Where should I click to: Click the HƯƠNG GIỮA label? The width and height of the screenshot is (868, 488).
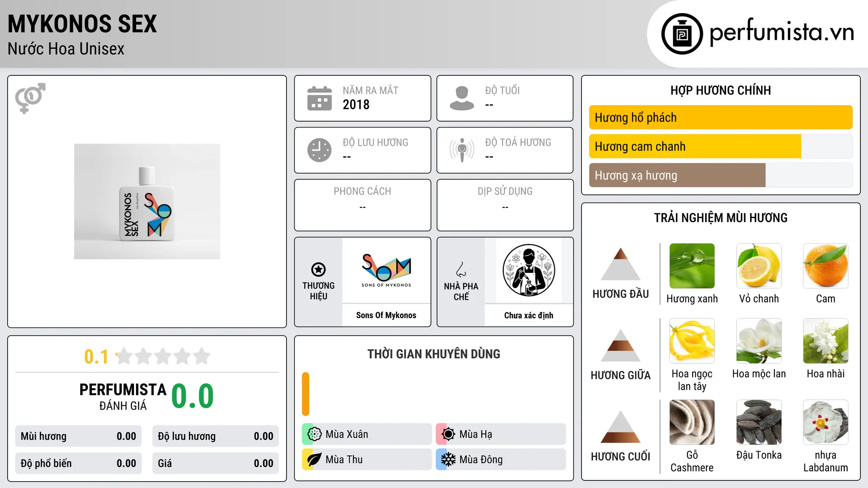(x=620, y=375)
